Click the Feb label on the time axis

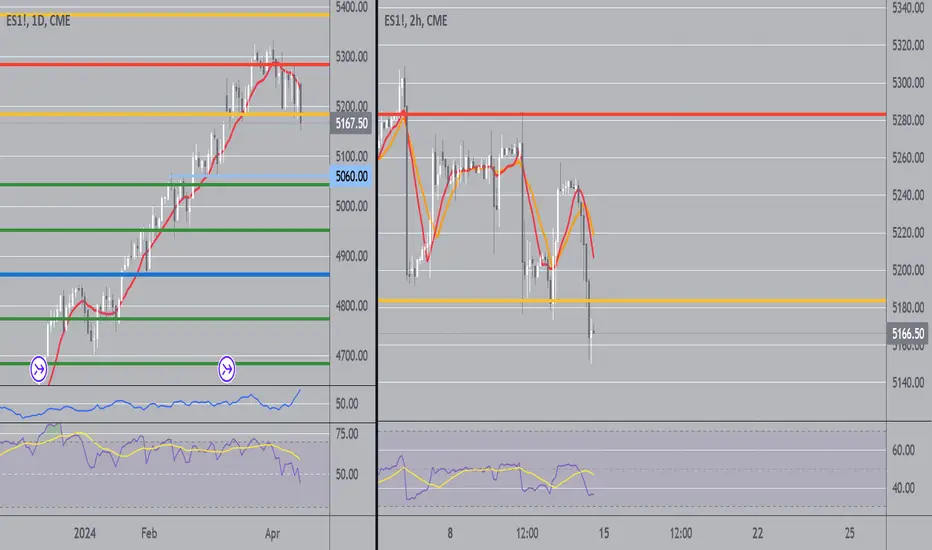click(x=149, y=533)
